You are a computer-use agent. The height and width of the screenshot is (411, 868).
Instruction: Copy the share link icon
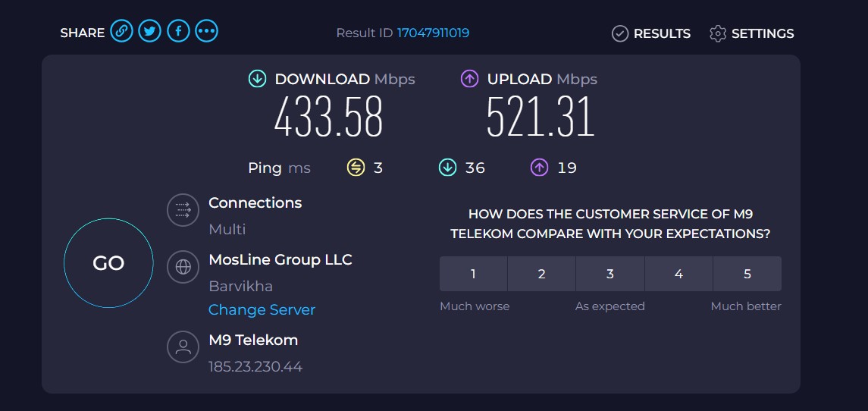[x=121, y=31]
